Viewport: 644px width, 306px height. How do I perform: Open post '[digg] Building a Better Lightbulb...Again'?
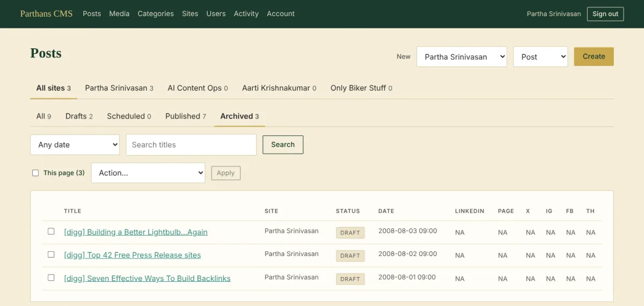click(x=136, y=232)
